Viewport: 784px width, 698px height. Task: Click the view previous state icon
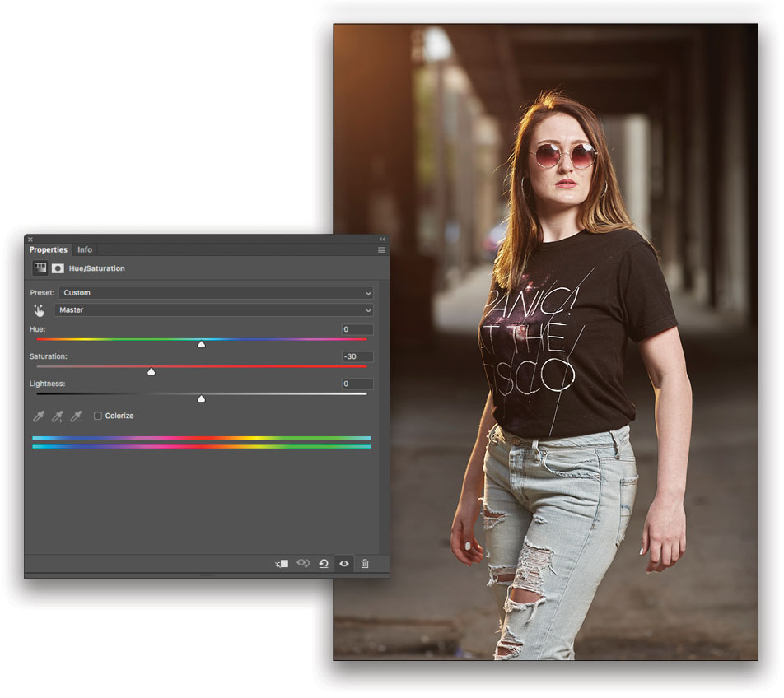click(x=302, y=564)
